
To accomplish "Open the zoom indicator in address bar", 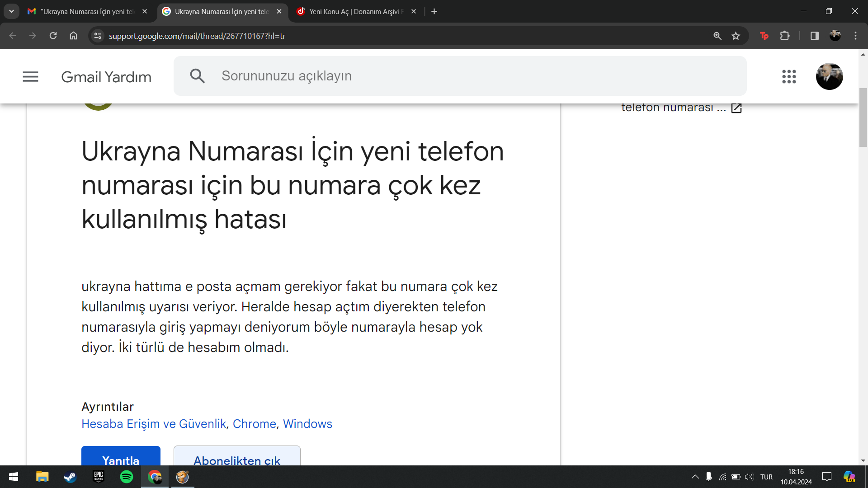I will pos(717,36).
